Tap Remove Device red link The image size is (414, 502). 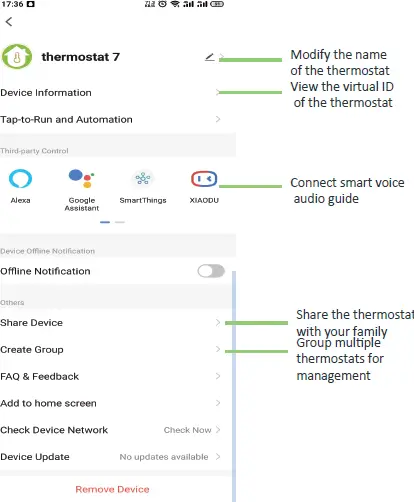(112, 489)
